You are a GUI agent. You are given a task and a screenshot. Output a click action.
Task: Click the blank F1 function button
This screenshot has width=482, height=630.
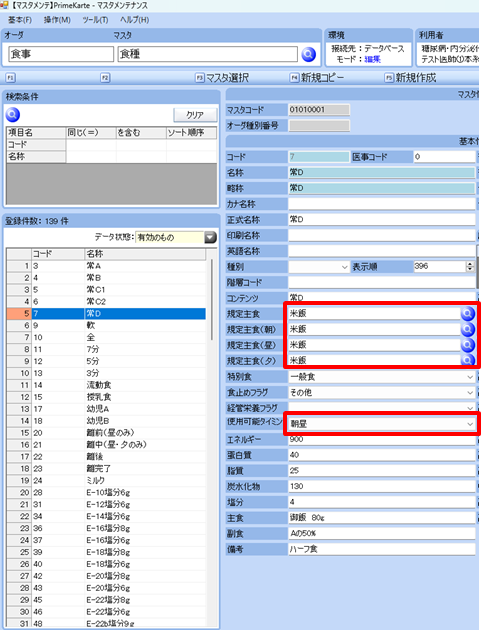point(10,78)
